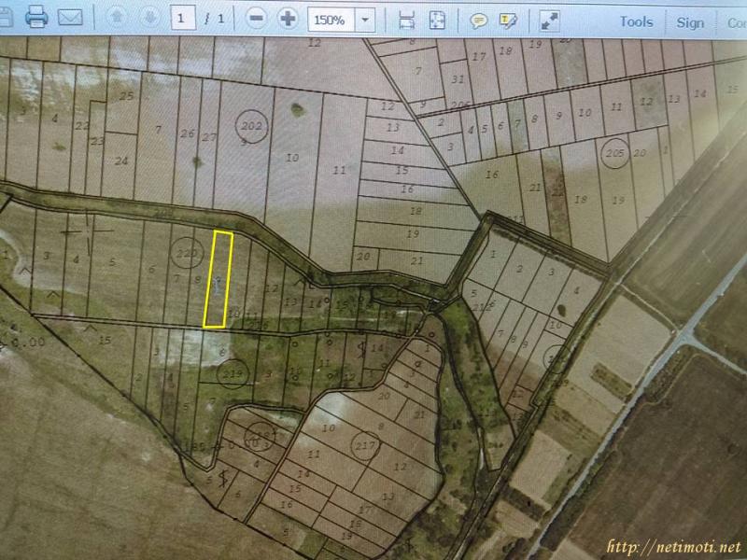Add a sticky note comment
Viewport: 747px width, 560px height.
click(478, 20)
